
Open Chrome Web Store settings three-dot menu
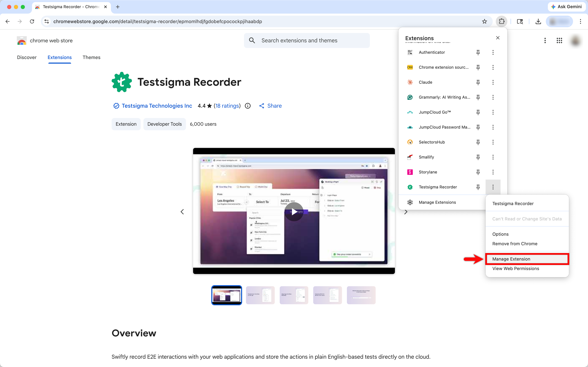pyautogui.click(x=545, y=40)
